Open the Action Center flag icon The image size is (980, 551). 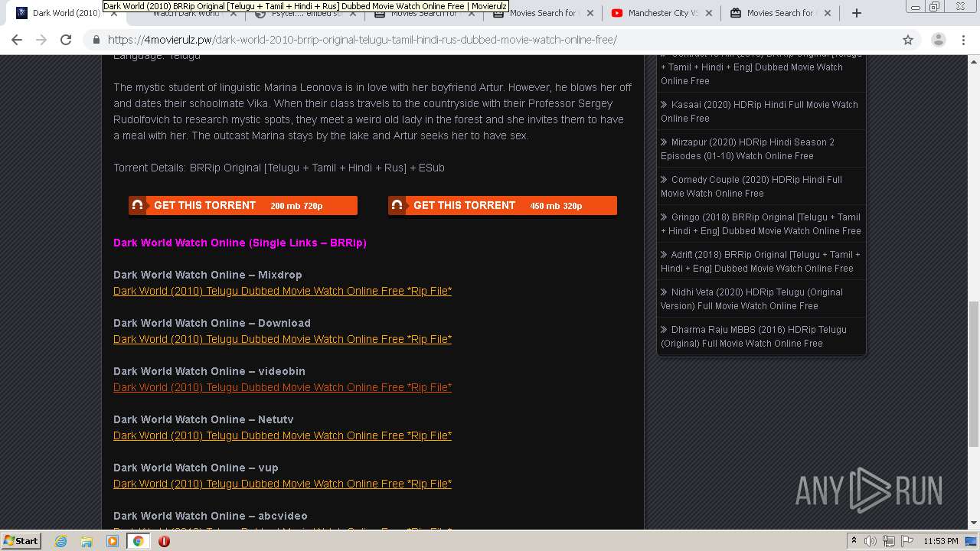(907, 541)
